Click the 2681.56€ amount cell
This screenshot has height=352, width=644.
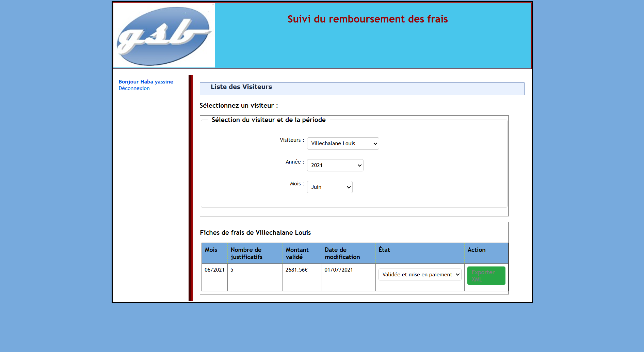[x=296, y=270]
